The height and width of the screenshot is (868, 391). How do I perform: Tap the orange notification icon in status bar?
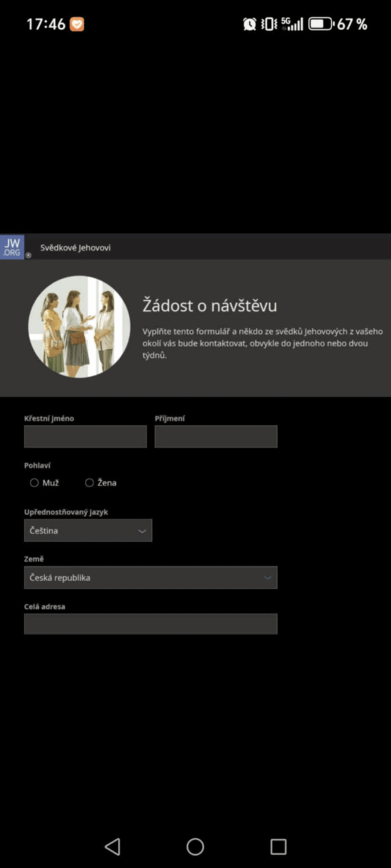pyautogui.click(x=77, y=24)
